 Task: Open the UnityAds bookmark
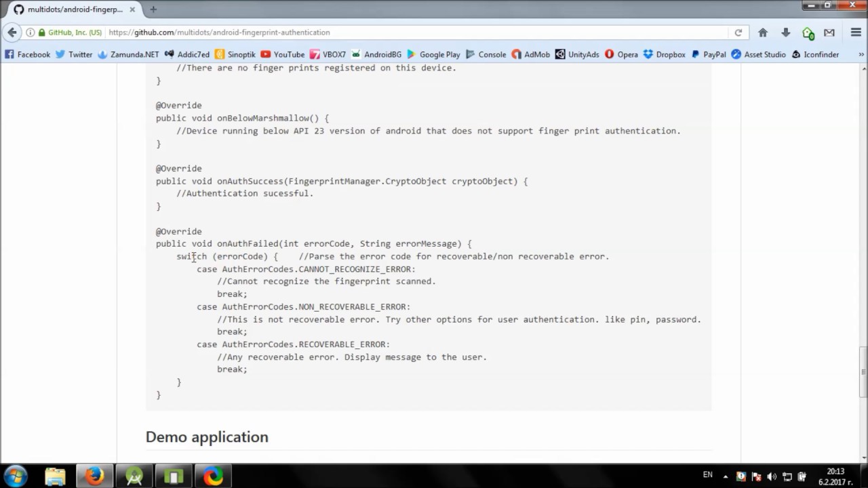[577, 54]
